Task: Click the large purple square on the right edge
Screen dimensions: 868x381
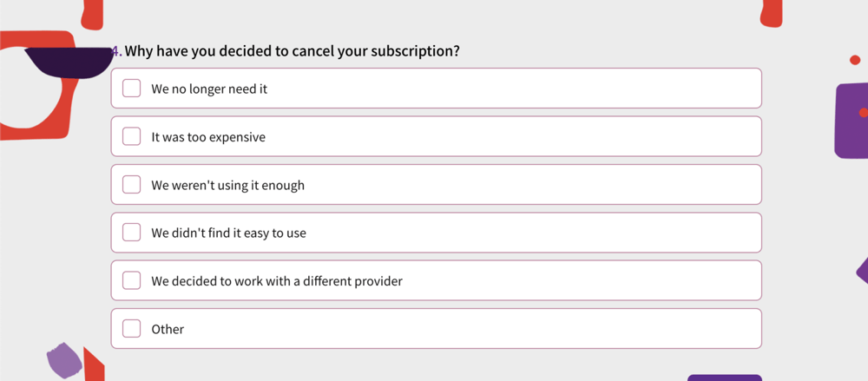Action: 849,122
